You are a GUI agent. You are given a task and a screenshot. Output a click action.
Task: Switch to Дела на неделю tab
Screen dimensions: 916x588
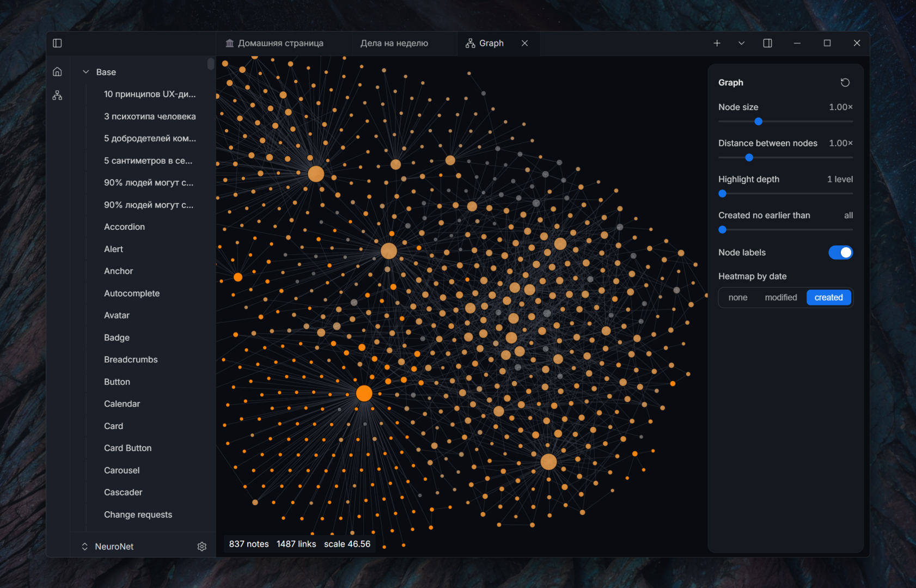click(394, 43)
